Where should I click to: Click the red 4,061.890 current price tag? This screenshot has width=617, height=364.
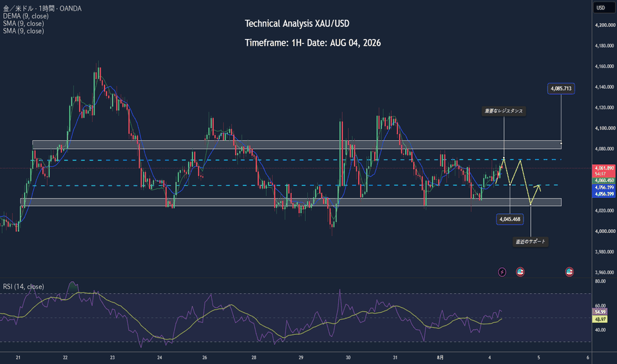point(604,170)
